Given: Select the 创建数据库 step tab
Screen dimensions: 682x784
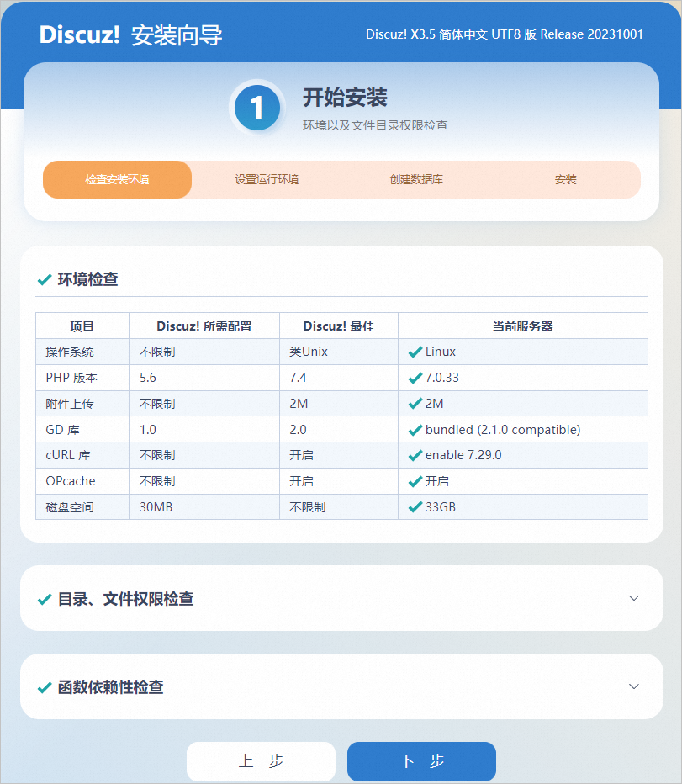Looking at the screenshot, I should click(416, 179).
